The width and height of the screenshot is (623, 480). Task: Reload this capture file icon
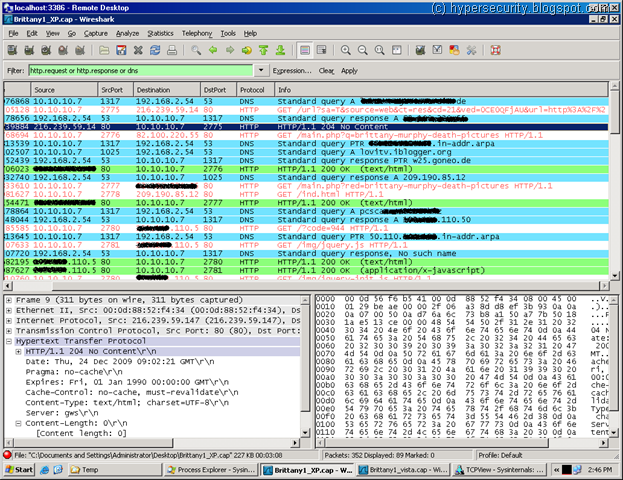pyautogui.click(x=155, y=50)
